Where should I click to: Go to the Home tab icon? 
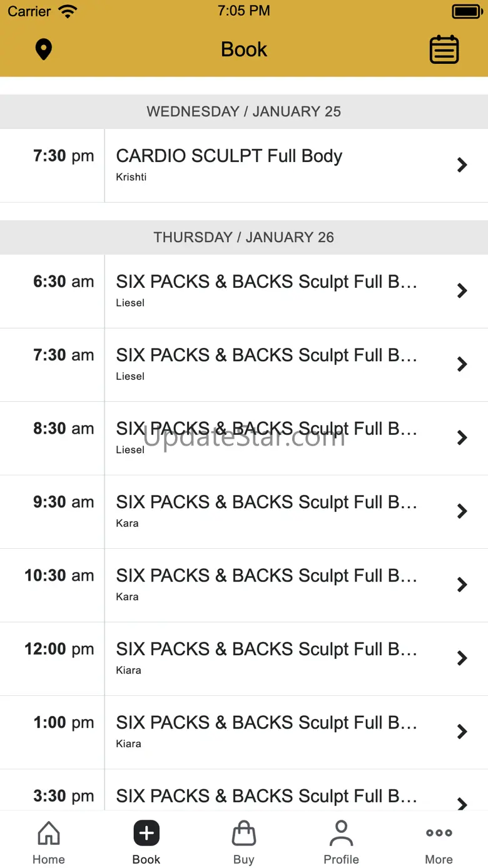(49, 834)
